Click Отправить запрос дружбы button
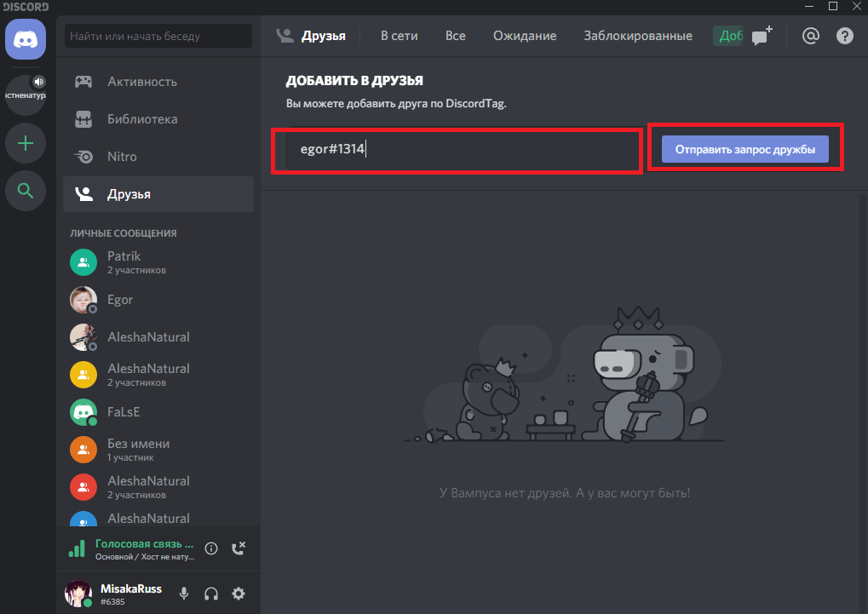 744,150
